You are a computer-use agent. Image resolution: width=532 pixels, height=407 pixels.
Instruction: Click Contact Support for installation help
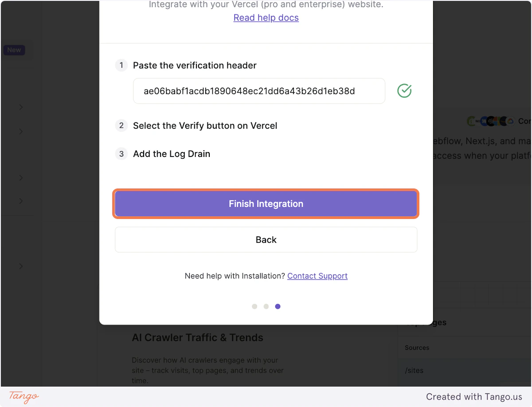[317, 276]
